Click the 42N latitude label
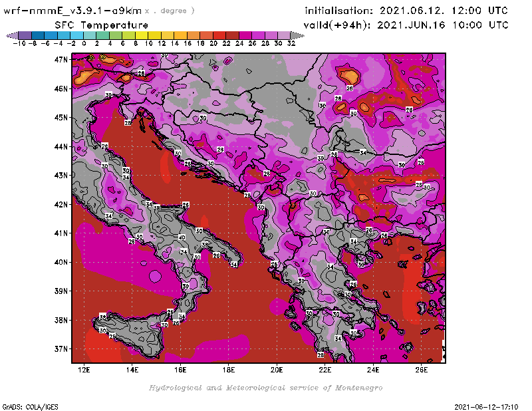 (61, 205)
